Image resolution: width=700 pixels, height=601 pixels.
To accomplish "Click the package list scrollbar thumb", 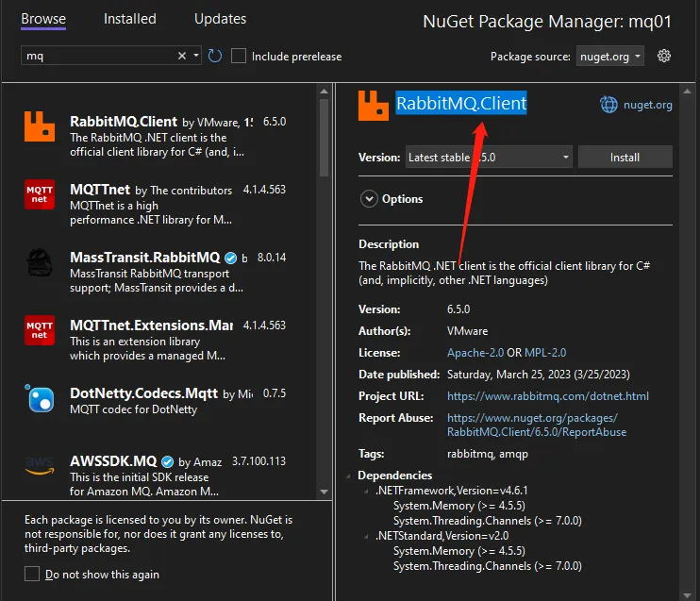I will tap(325, 137).
